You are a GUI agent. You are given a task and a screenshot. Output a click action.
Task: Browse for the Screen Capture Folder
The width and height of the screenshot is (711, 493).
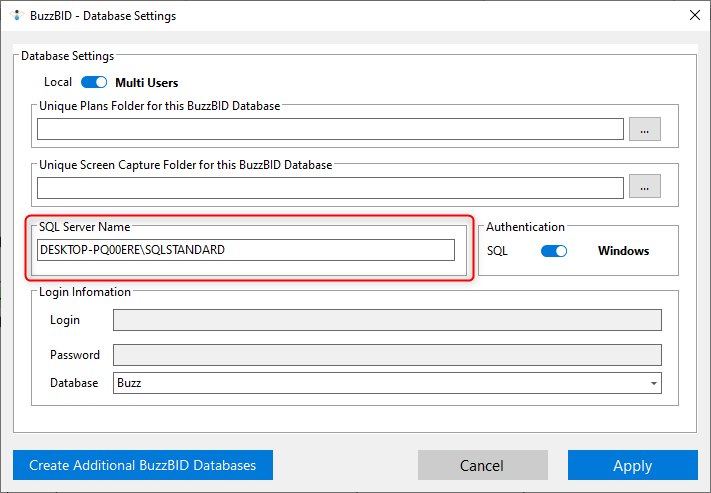click(x=645, y=187)
